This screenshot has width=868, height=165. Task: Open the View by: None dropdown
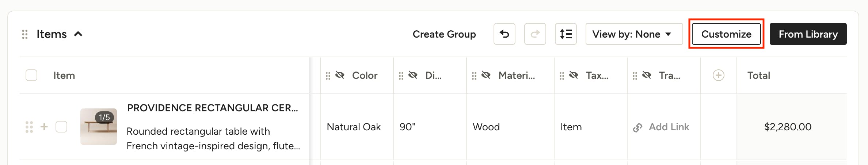coord(634,34)
